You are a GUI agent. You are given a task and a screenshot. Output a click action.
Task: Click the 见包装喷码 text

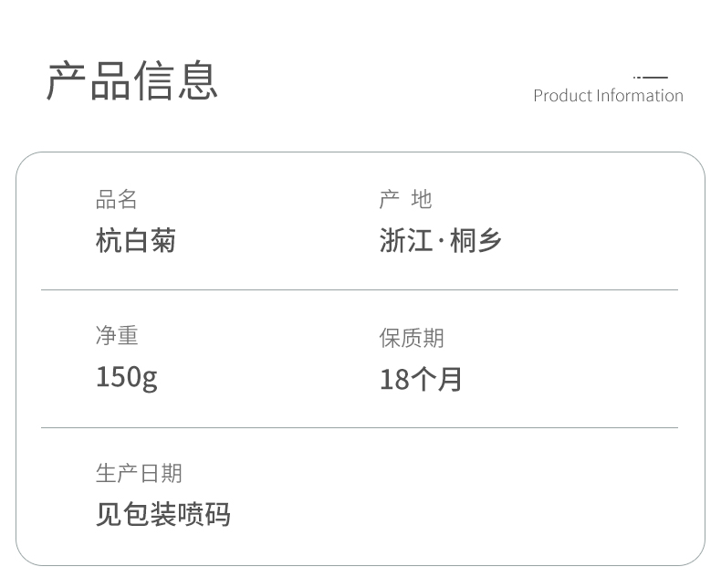click(x=163, y=514)
